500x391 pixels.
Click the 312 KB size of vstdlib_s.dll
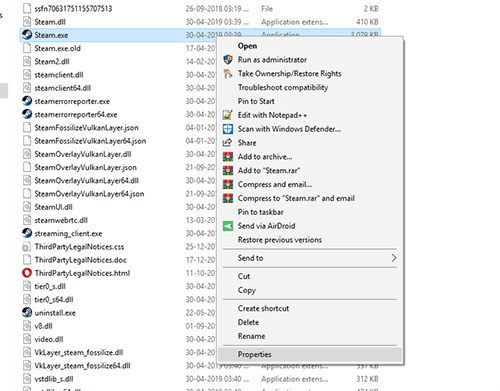click(367, 379)
